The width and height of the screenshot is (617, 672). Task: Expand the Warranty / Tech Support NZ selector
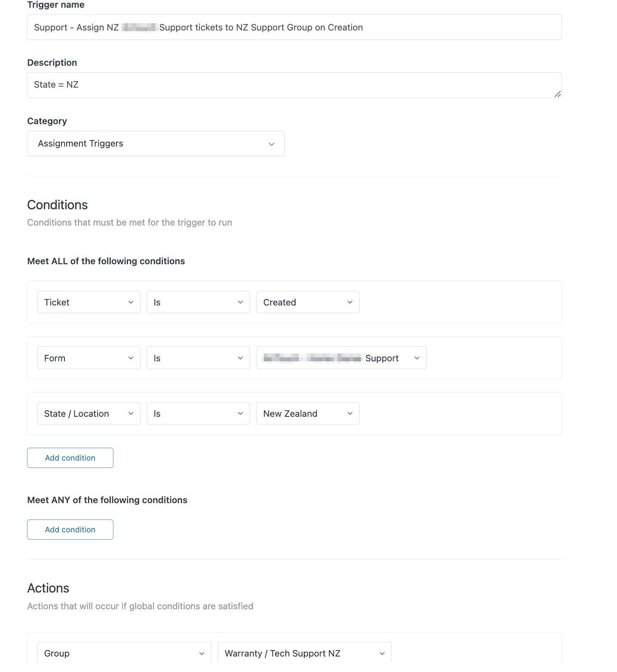coord(304,653)
